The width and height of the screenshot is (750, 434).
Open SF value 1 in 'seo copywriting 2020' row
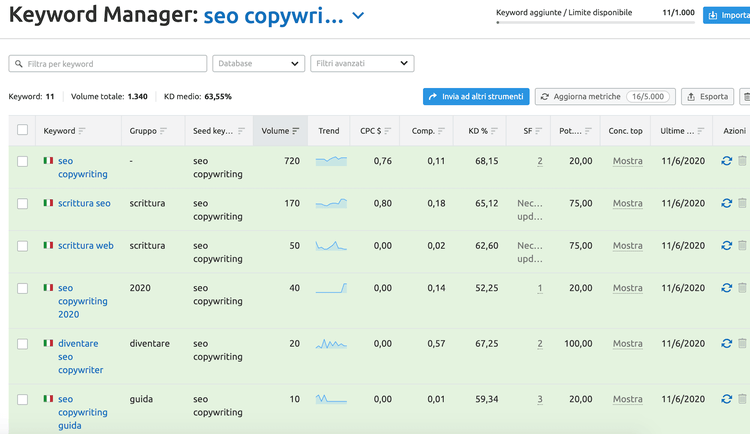tap(540, 288)
